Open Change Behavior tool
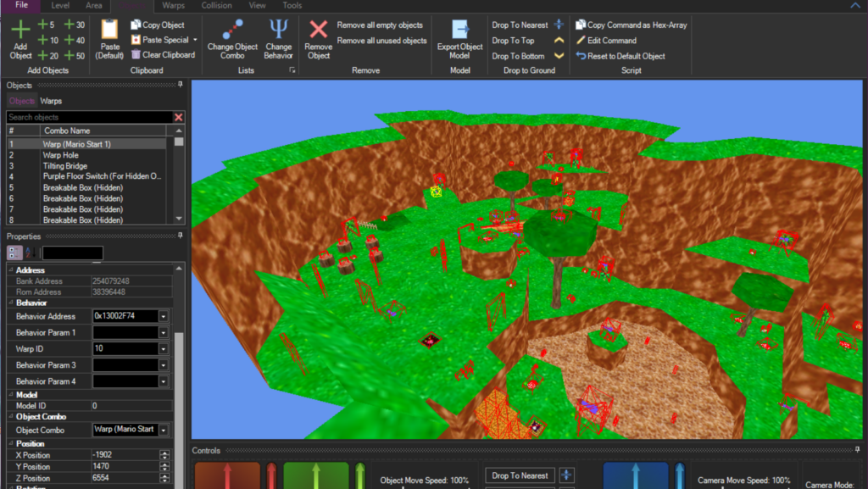Image resolution: width=868 pixels, height=489 pixels. click(278, 40)
